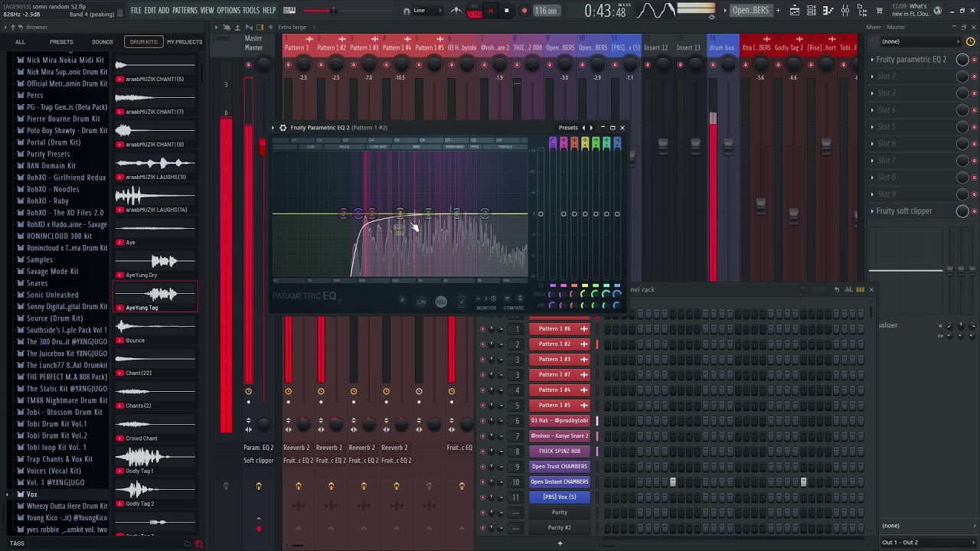This screenshot has height=551, width=980.
Task: Click the pause/play button in transport
Action: (491, 11)
